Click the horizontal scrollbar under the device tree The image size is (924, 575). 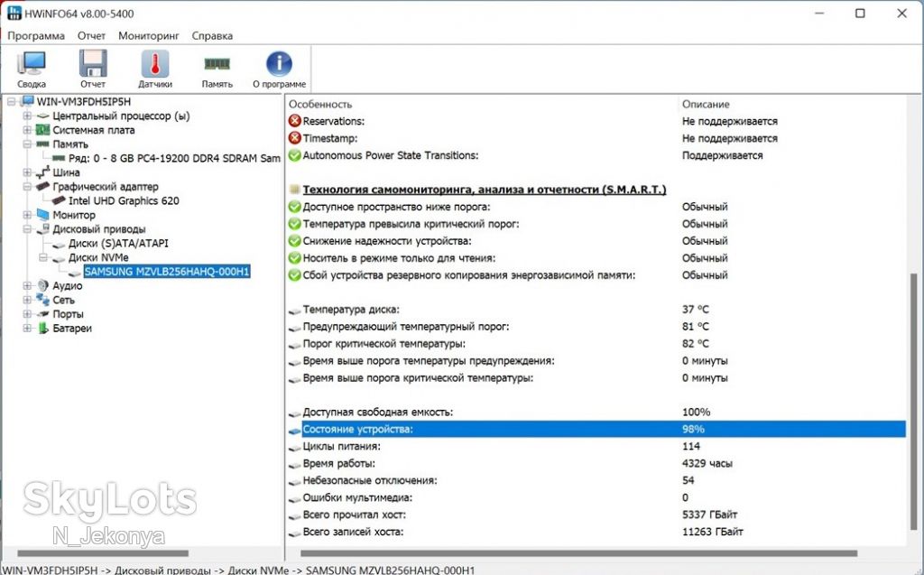103,553
